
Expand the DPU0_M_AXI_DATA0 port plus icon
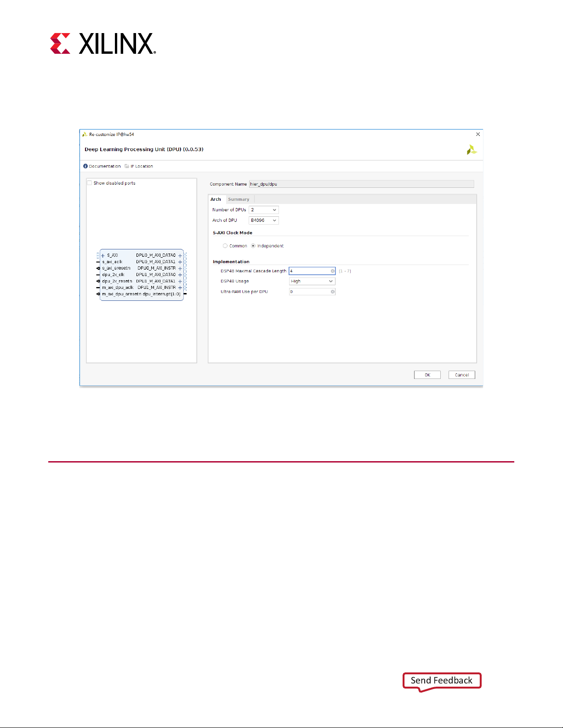tap(180, 255)
